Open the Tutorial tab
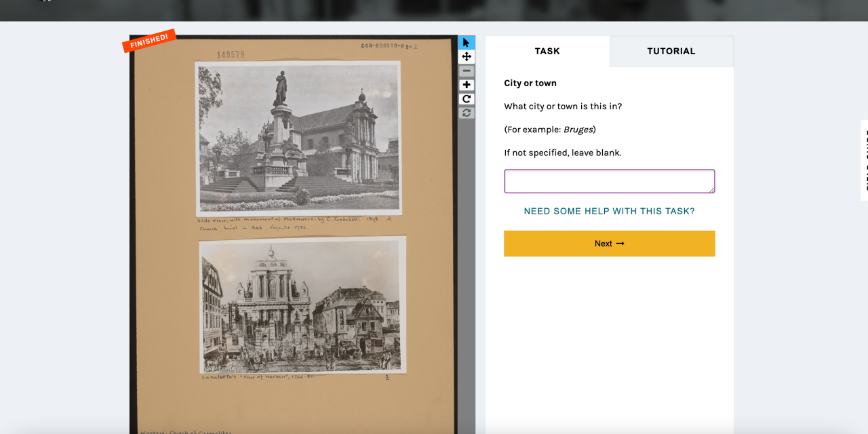This screenshot has width=868, height=434. (671, 51)
